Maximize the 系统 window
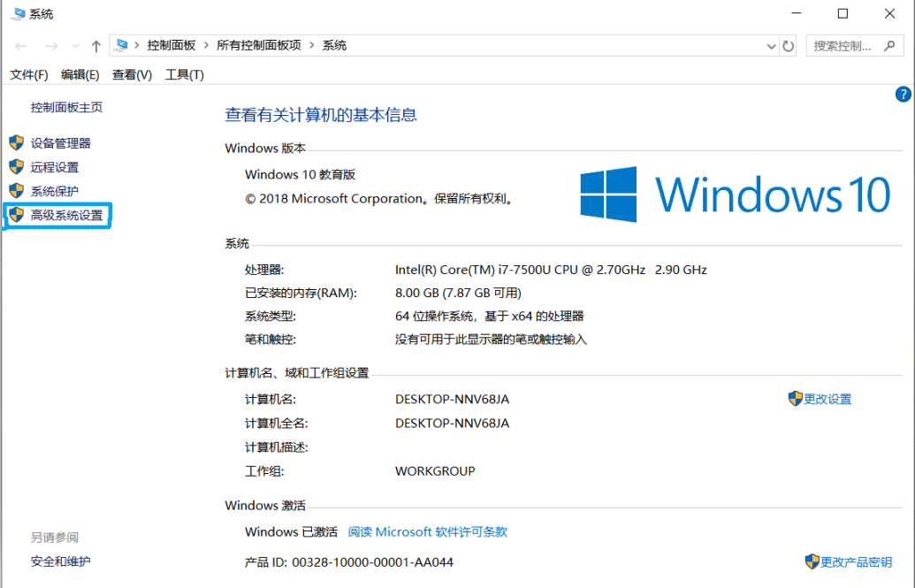 [843, 13]
